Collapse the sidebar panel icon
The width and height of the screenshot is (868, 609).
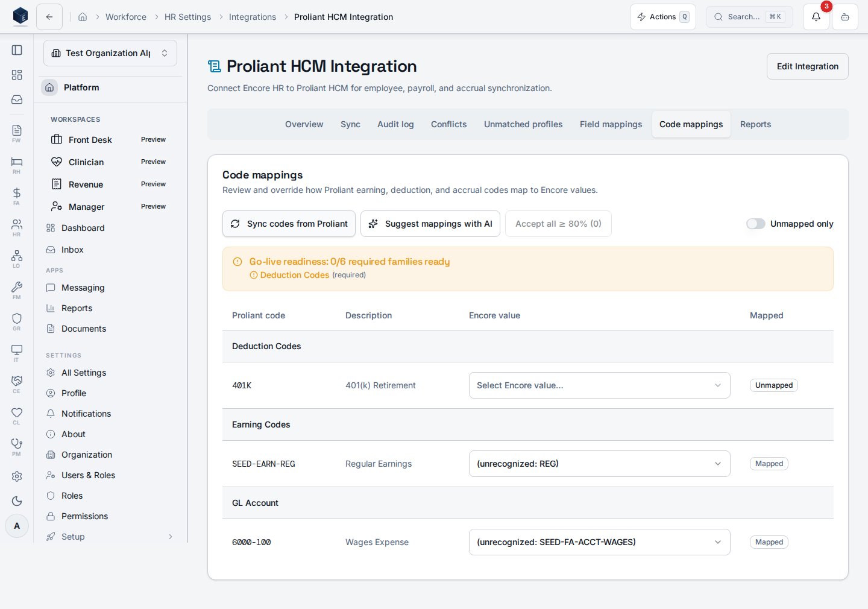point(17,50)
